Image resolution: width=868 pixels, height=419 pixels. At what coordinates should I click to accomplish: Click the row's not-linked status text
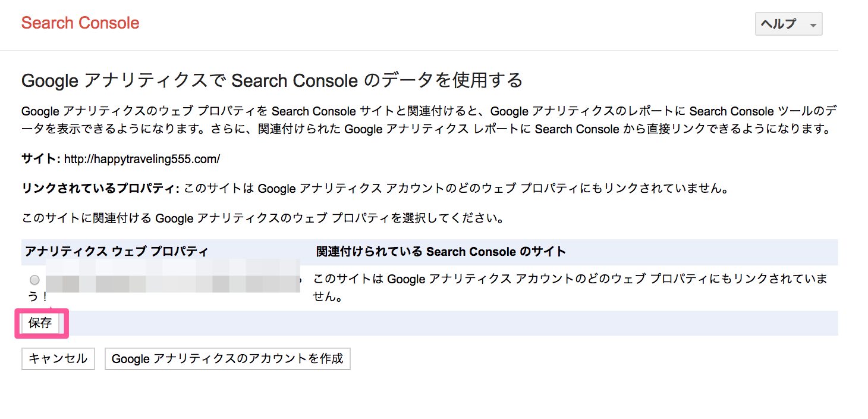pos(571,287)
